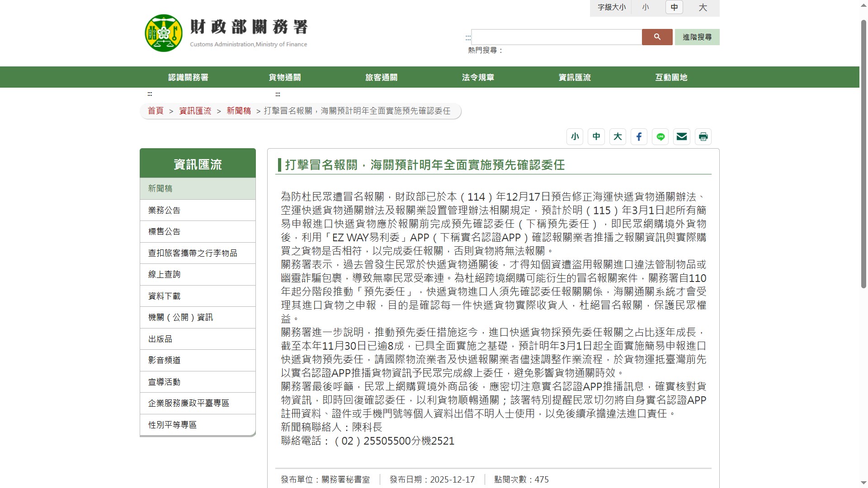This screenshot has height=488, width=868.
Task: Select large font size at top bar
Action: pos(703,7)
